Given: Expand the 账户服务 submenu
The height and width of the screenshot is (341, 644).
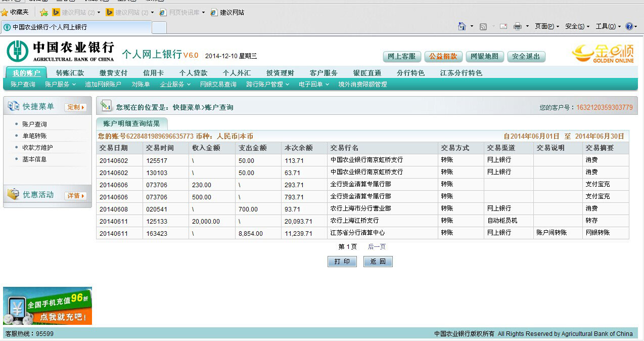Looking at the screenshot, I should [x=60, y=84].
